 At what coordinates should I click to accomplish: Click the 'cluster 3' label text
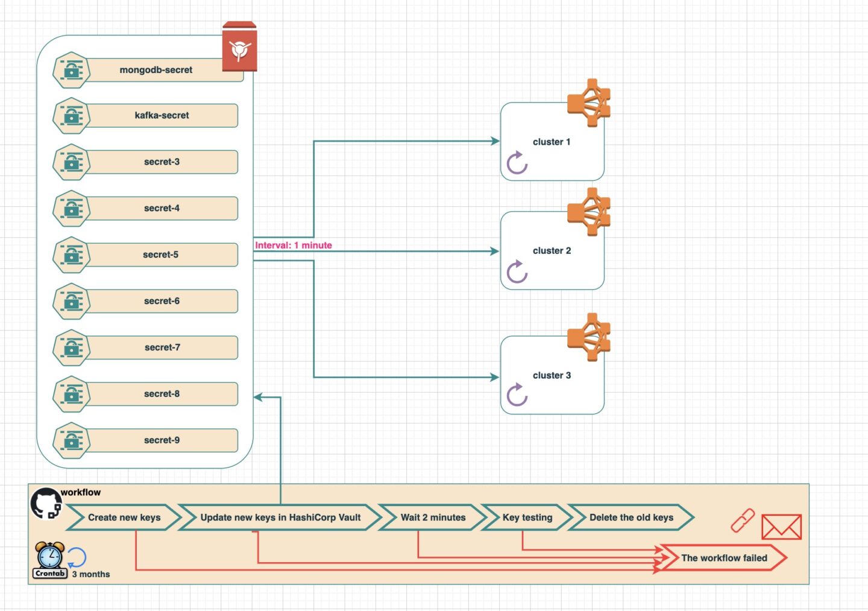click(x=552, y=375)
